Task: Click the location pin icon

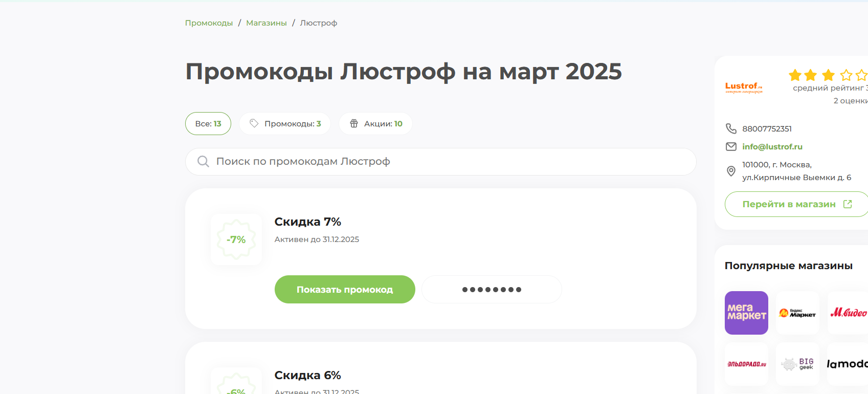Action: 731,171
